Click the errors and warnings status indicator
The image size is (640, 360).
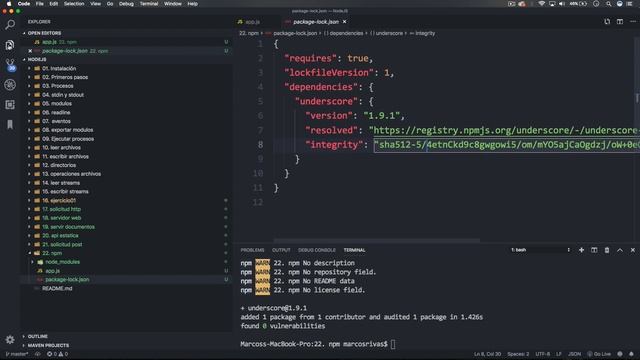pos(58,354)
